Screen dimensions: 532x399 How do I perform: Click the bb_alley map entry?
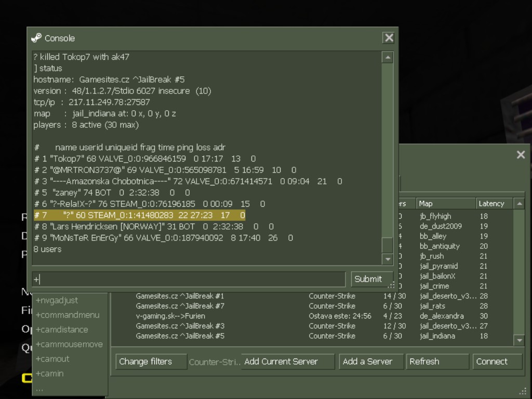click(x=433, y=236)
